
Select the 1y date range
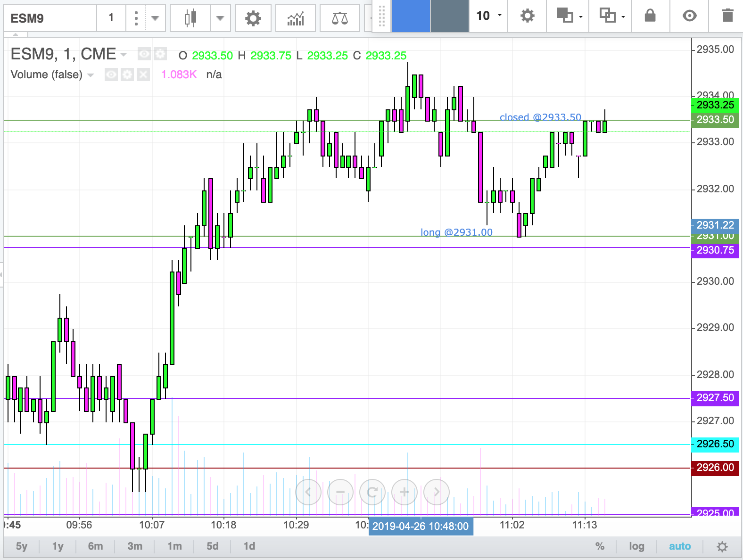(58, 546)
